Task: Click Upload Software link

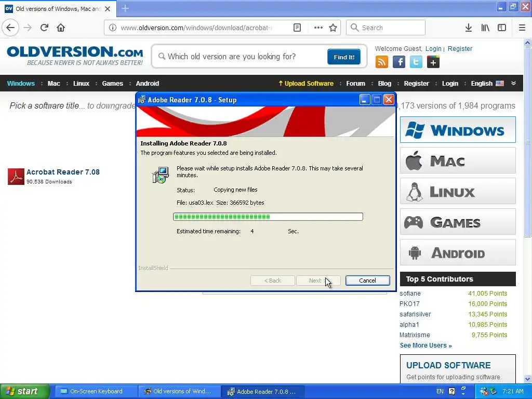Action: tap(306, 83)
